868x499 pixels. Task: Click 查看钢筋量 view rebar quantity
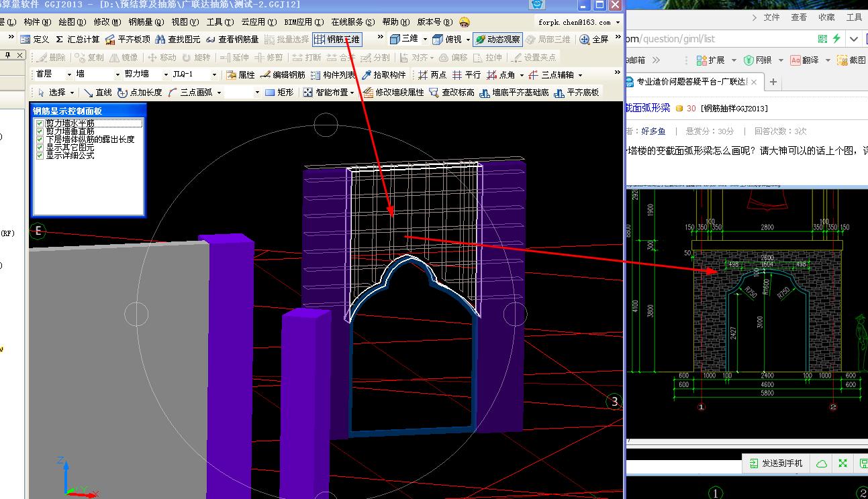232,40
